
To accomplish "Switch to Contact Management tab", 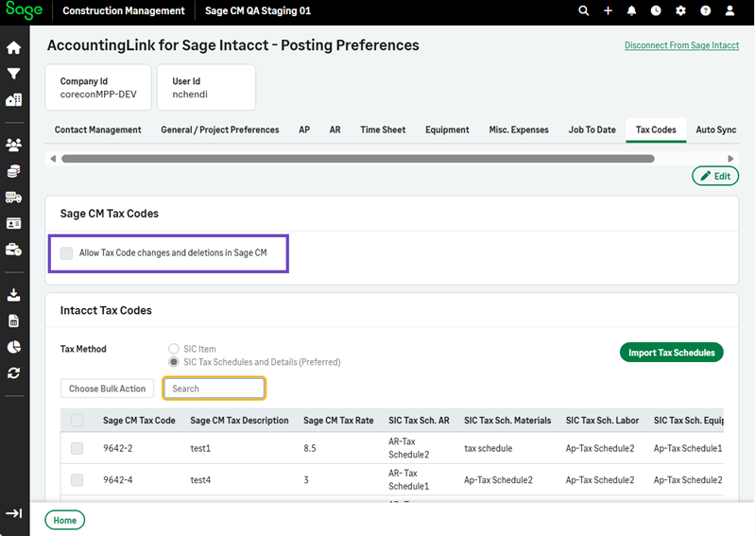I will click(98, 130).
